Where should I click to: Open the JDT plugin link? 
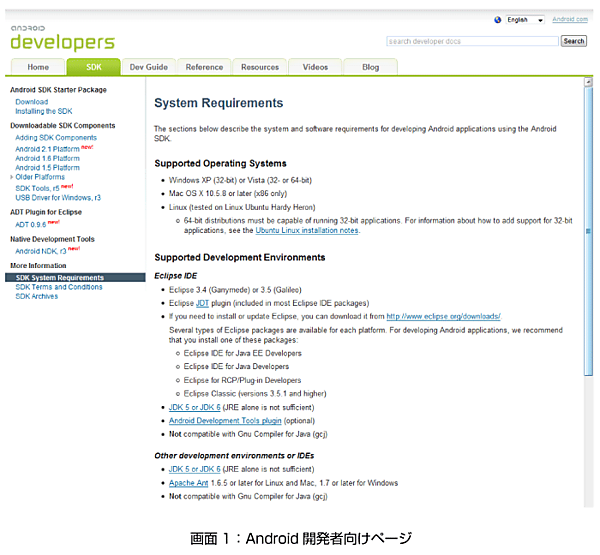(x=202, y=303)
